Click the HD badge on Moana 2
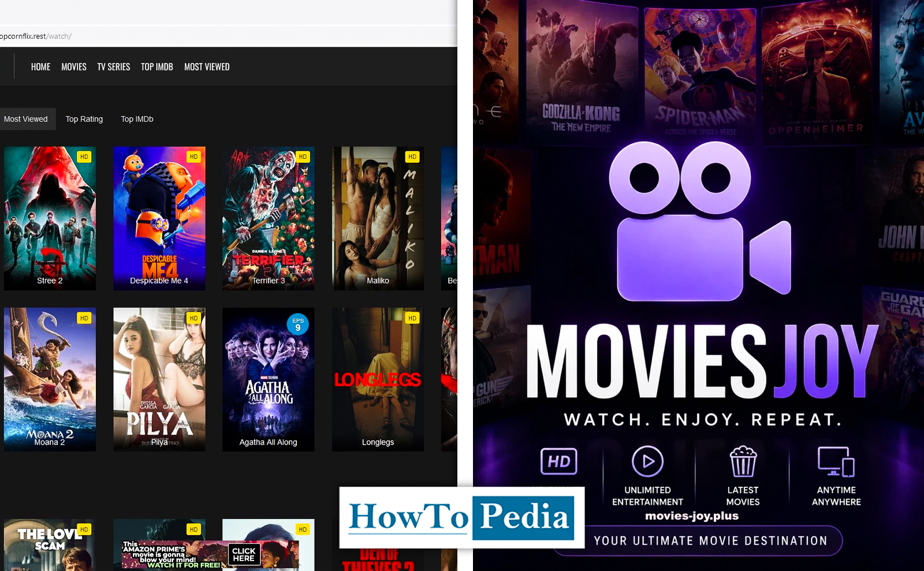This screenshot has width=924, height=571. click(84, 318)
